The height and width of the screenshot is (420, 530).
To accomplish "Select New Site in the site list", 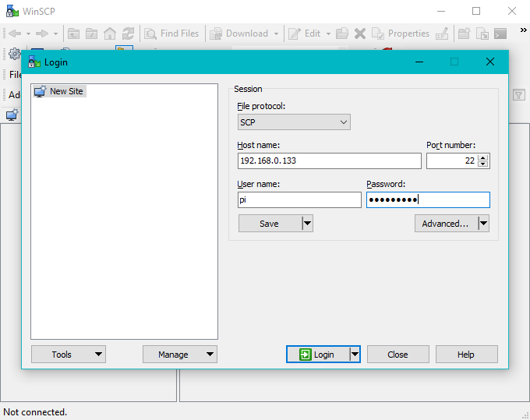I will pyautogui.click(x=60, y=91).
